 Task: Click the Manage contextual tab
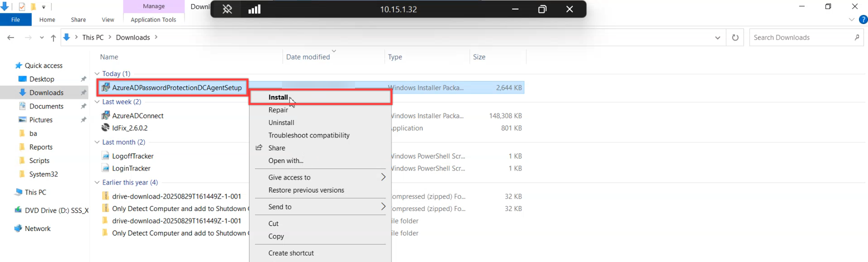(x=153, y=6)
